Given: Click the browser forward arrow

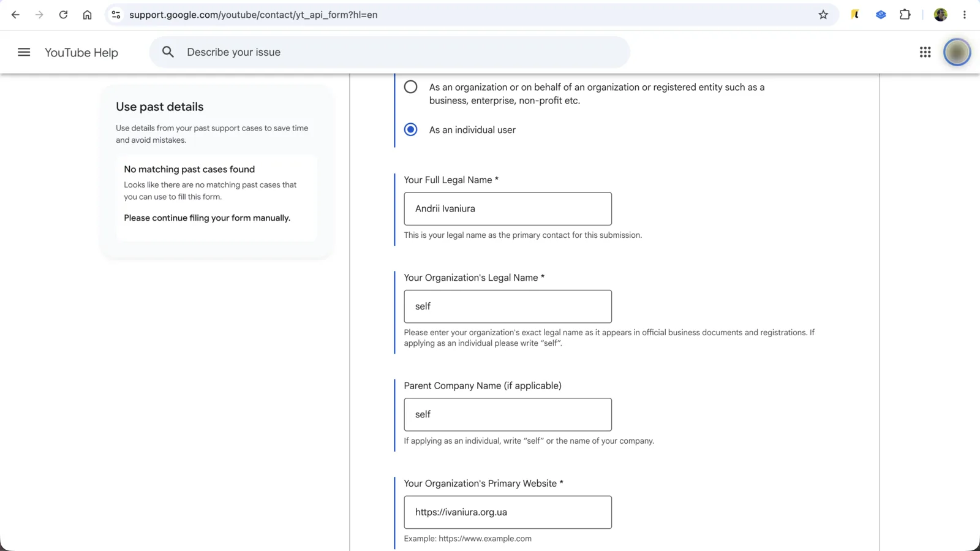Looking at the screenshot, I should point(39,15).
